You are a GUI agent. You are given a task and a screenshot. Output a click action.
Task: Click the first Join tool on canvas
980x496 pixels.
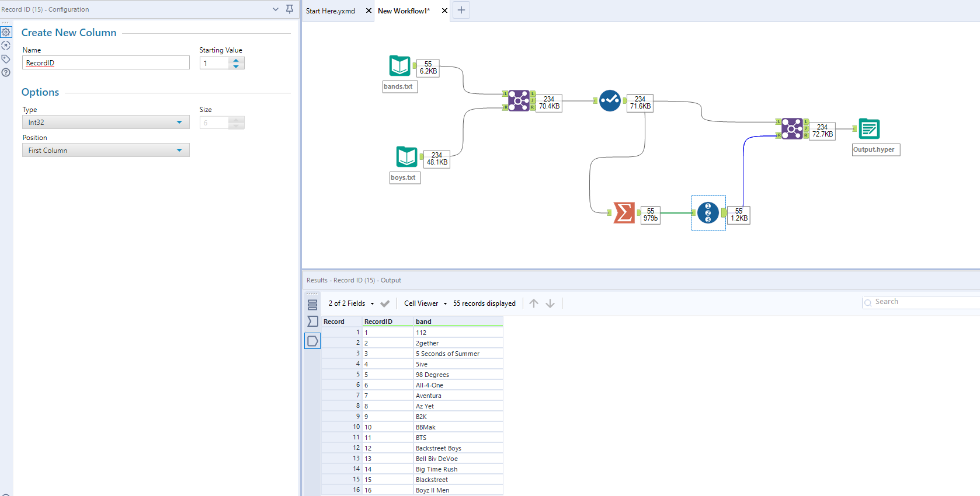point(519,100)
